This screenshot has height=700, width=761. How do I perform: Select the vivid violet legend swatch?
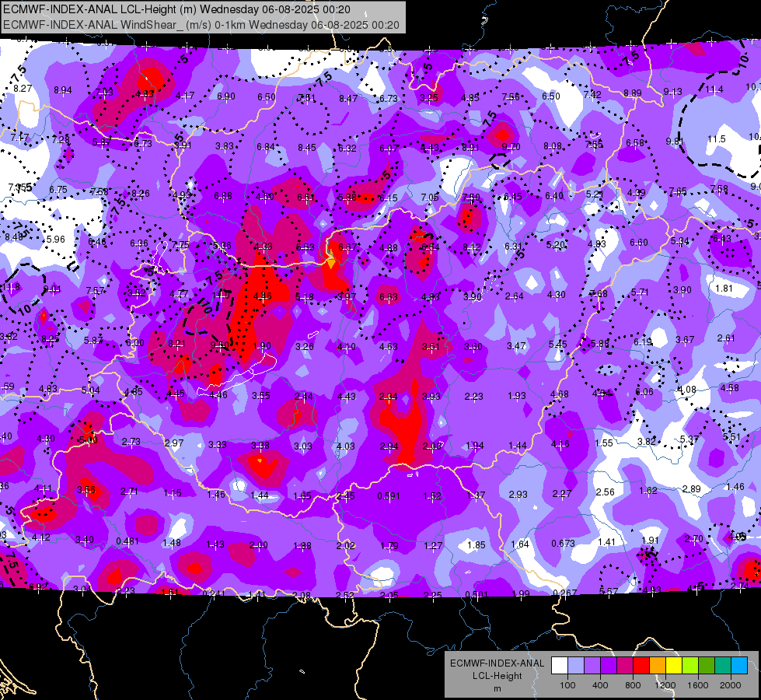(609, 666)
